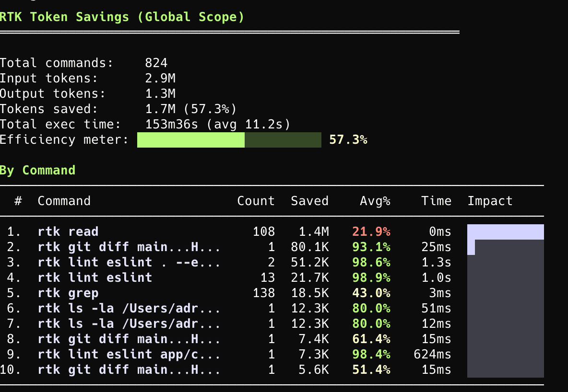The height and width of the screenshot is (392, 568).
Task: Click the By Command section heading
Action: pyautogui.click(x=38, y=170)
